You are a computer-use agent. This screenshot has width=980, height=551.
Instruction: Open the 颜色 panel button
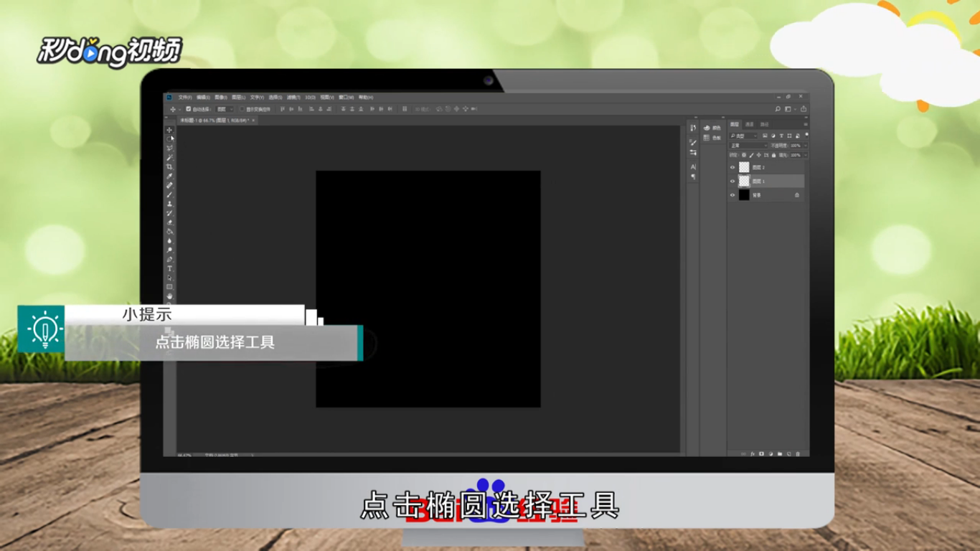712,128
